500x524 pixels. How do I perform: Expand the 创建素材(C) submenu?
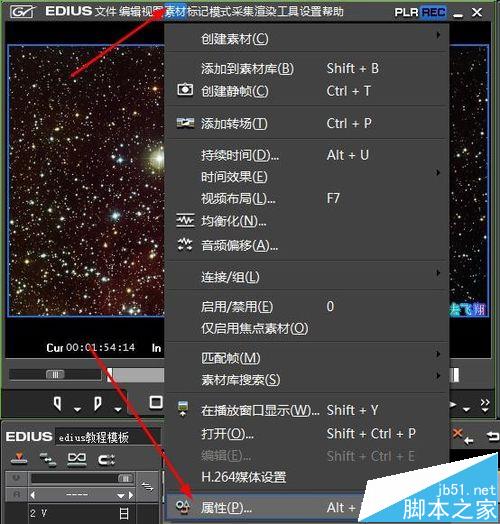pos(307,38)
